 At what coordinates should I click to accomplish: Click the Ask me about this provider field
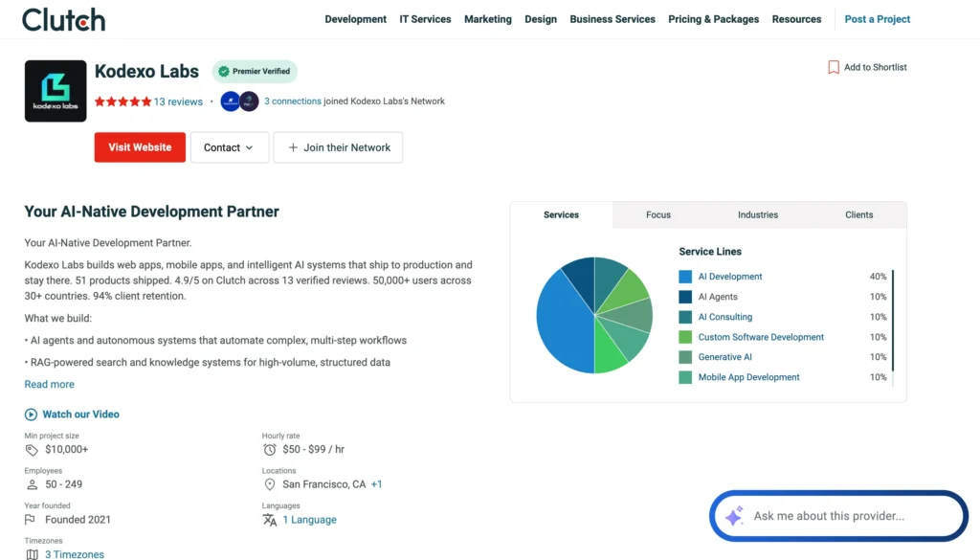click(x=836, y=515)
